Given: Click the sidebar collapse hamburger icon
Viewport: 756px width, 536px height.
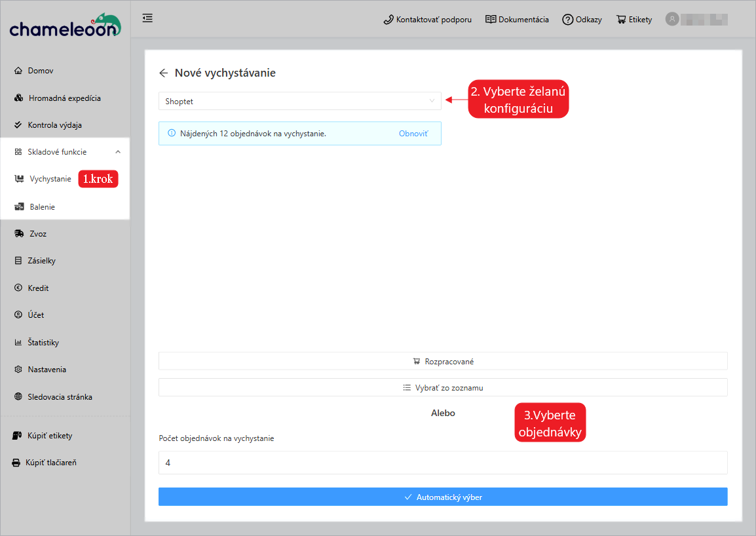Looking at the screenshot, I should [147, 18].
